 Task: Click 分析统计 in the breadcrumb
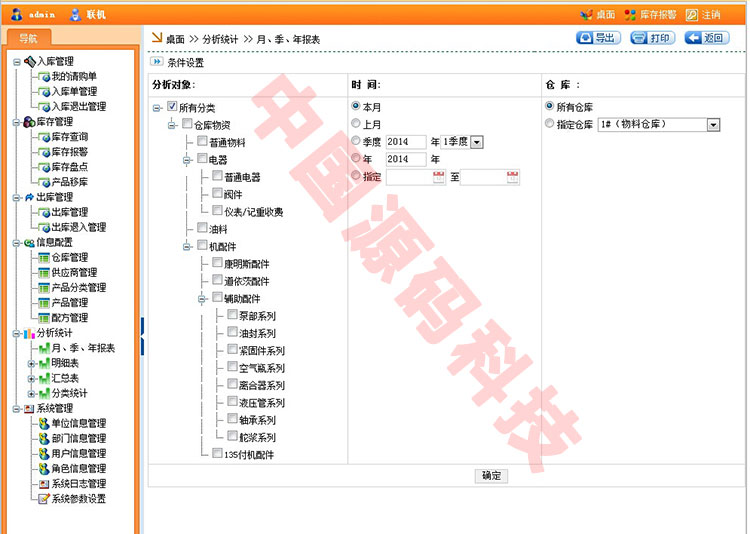[x=220, y=39]
